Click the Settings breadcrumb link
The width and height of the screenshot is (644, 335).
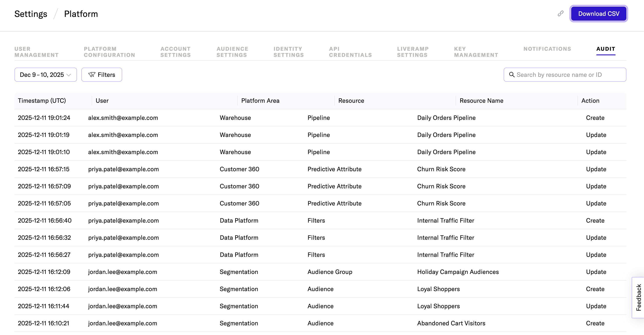31,14
